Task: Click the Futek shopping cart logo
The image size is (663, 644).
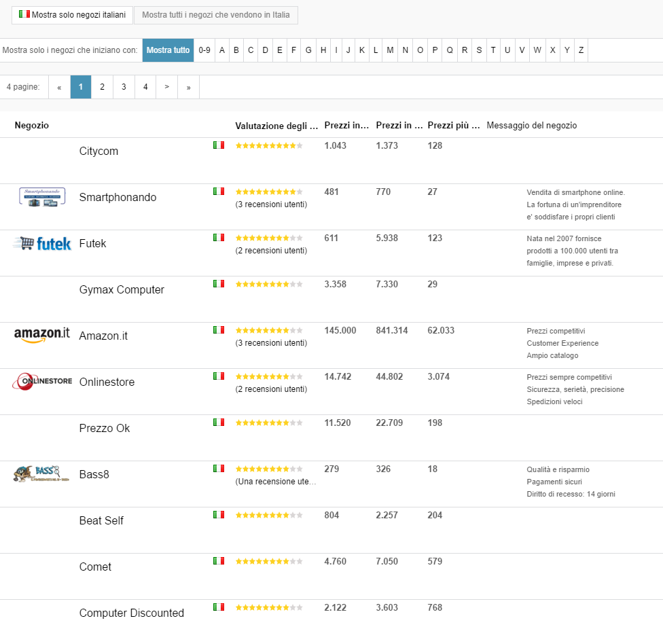Action: 42,244
